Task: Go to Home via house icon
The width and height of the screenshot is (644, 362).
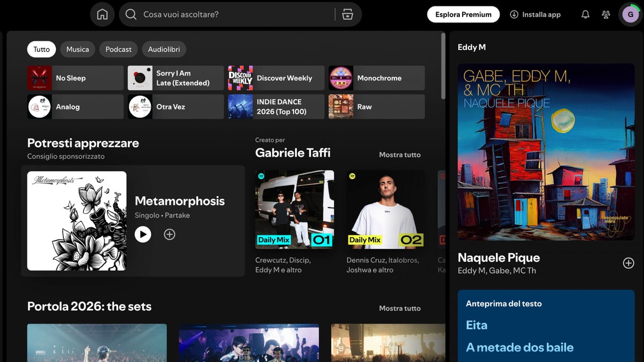Action: tap(103, 14)
